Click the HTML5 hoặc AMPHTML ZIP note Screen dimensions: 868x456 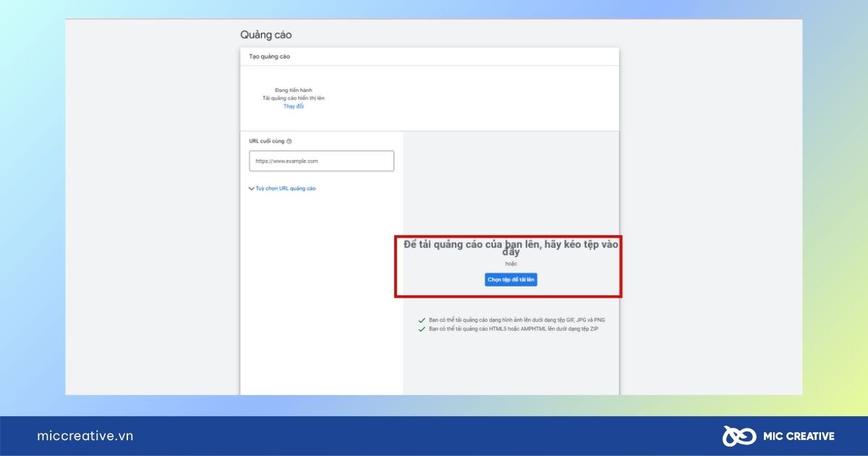pyautogui.click(x=514, y=329)
